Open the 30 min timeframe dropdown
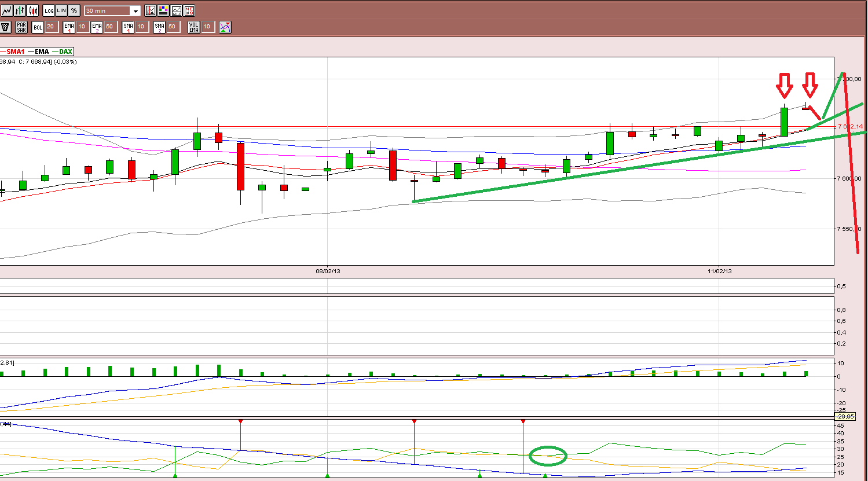Image resolution: width=868 pixels, height=481 pixels. (x=112, y=11)
